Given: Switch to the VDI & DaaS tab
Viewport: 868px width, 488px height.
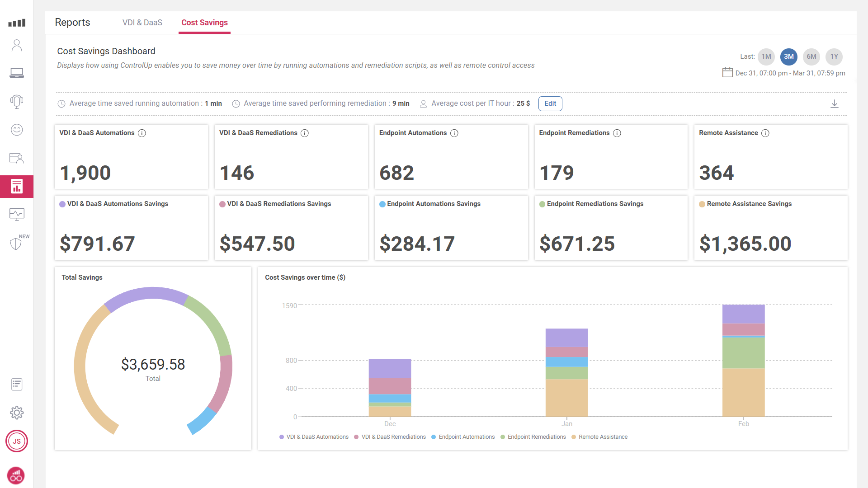Looking at the screenshot, I should 142,23.
